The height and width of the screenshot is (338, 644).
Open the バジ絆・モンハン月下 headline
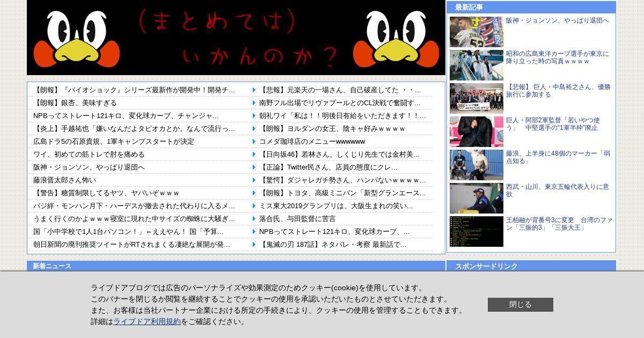tap(134, 206)
